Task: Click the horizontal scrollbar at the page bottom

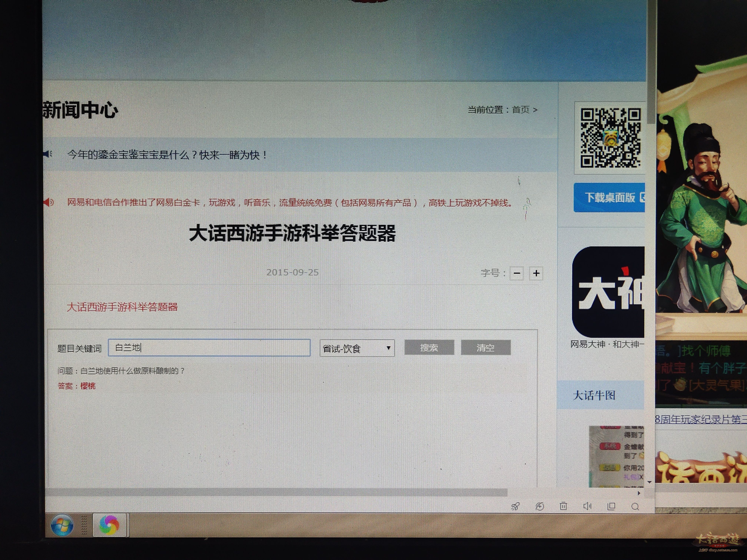Action: click(x=276, y=492)
